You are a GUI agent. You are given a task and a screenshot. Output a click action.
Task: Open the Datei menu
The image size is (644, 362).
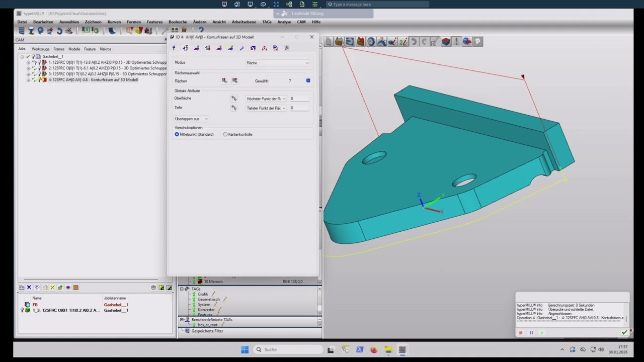tap(22, 22)
